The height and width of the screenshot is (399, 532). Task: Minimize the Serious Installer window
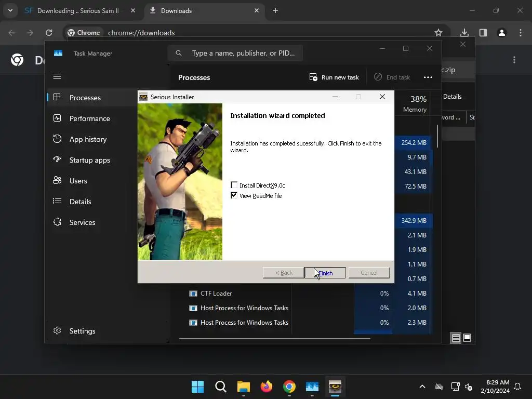335,97
